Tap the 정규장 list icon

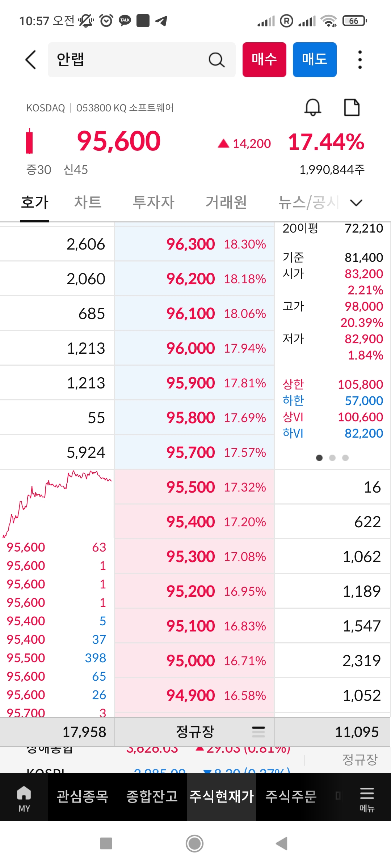[258, 732]
